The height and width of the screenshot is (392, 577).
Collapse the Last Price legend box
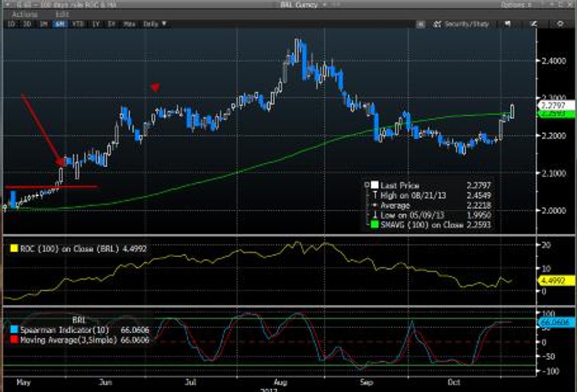[x=366, y=185]
